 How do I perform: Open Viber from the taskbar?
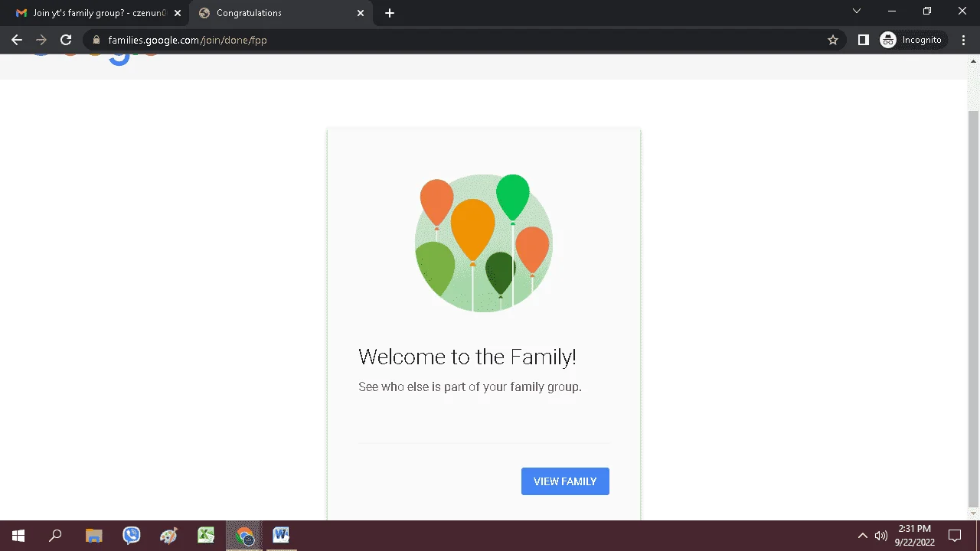point(132,536)
